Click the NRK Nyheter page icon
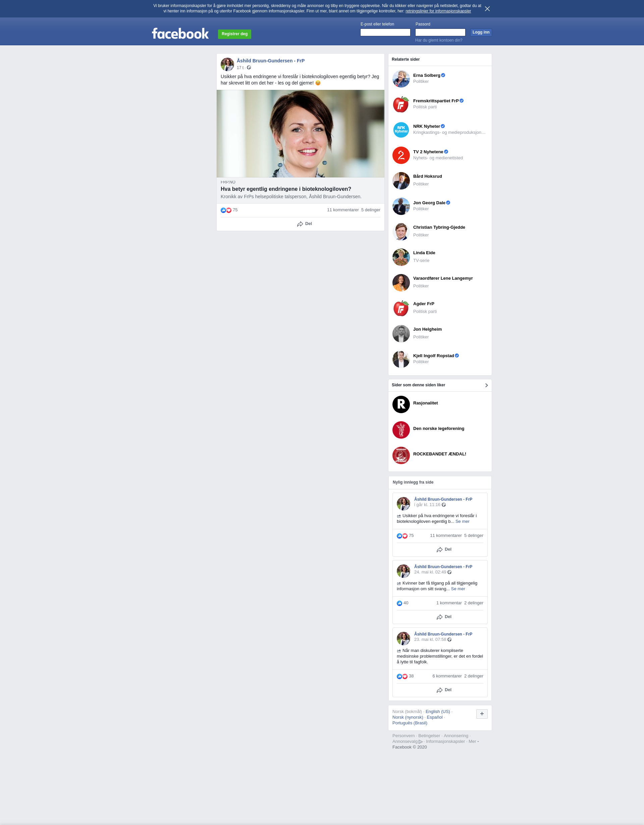This screenshot has height=825, width=644. pos(401,129)
